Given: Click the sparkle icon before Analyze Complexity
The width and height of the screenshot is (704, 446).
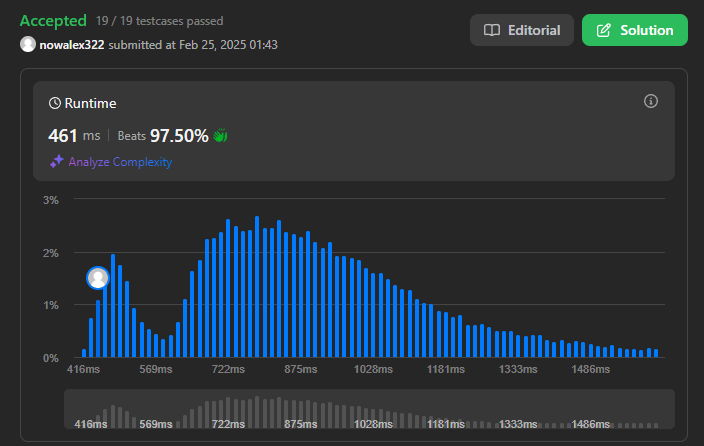Looking at the screenshot, I should coord(56,162).
